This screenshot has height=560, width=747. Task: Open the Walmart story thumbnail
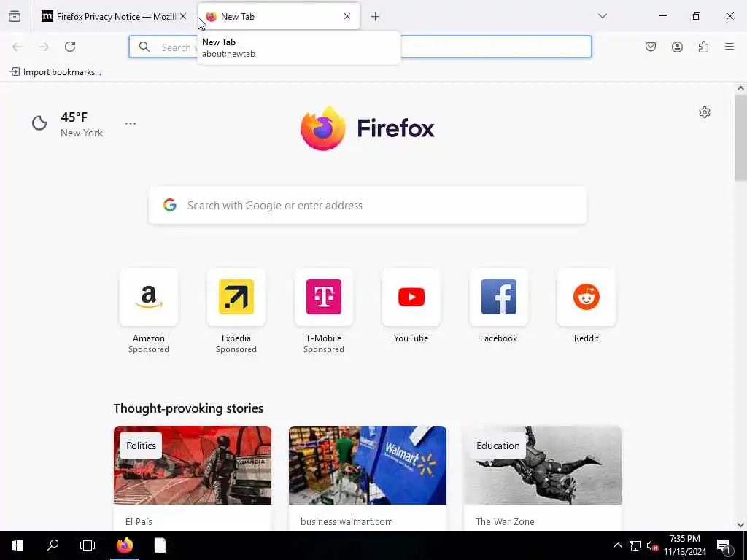pyautogui.click(x=368, y=465)
